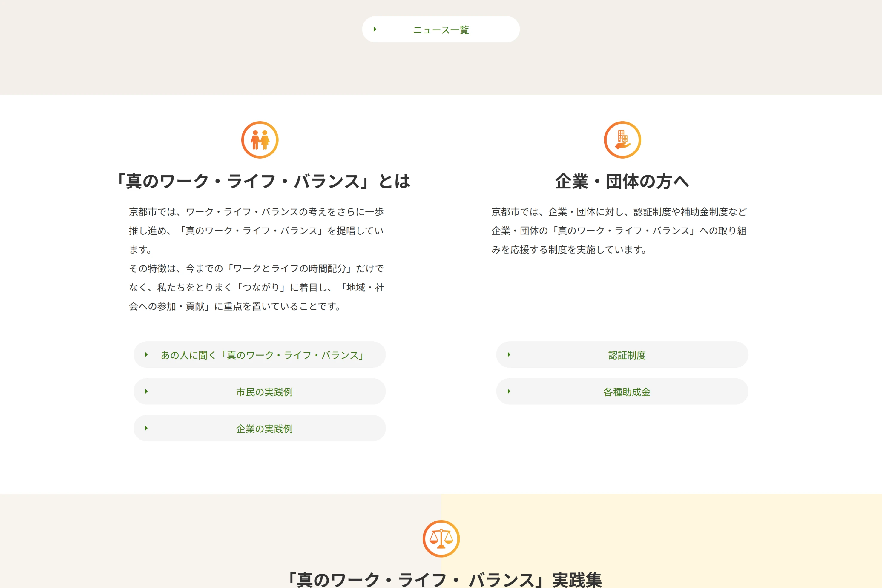Open the ニュース一覧 news list
The width and height of the screenshot is (882, 588).
[x=441, y=30]
